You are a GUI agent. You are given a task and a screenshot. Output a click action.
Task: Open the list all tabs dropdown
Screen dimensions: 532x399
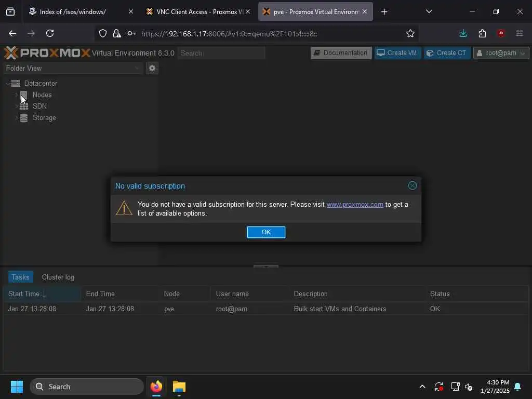tap(429, 12)
